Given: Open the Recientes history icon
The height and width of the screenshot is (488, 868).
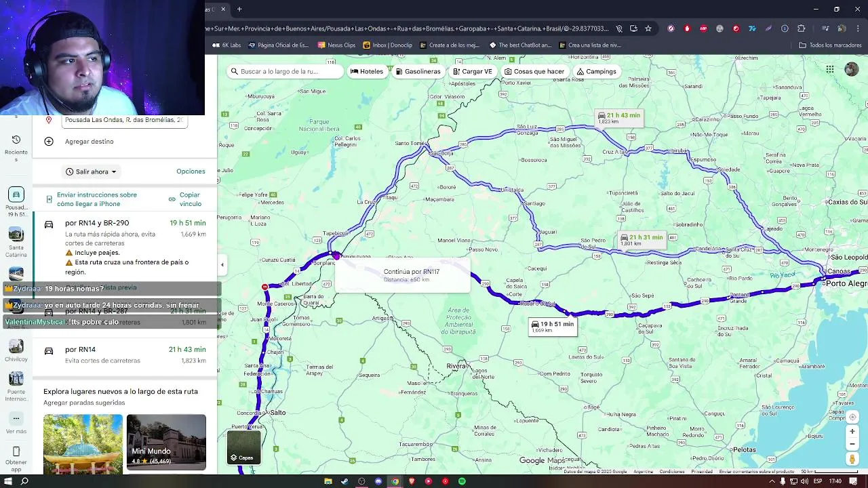Looking at the screenshot, I should coord(16,140).
